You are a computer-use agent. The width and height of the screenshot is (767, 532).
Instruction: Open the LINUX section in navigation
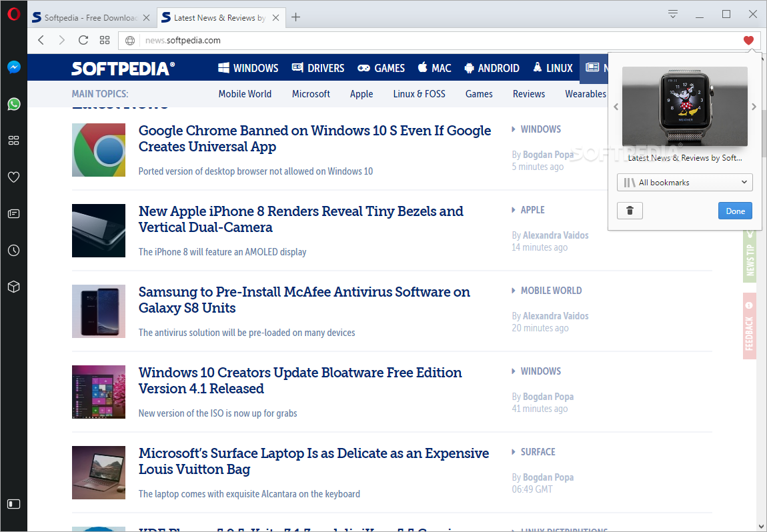click(x=553, y=68)
